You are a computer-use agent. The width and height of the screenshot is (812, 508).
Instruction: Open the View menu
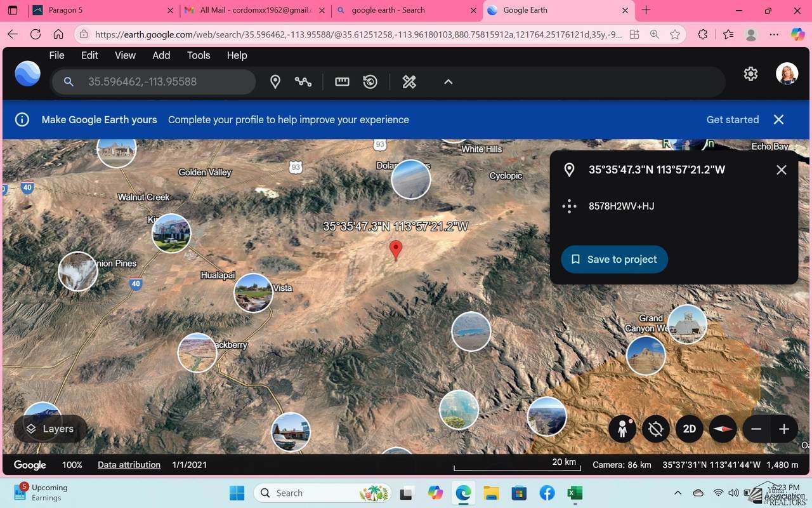pos(125,55)
